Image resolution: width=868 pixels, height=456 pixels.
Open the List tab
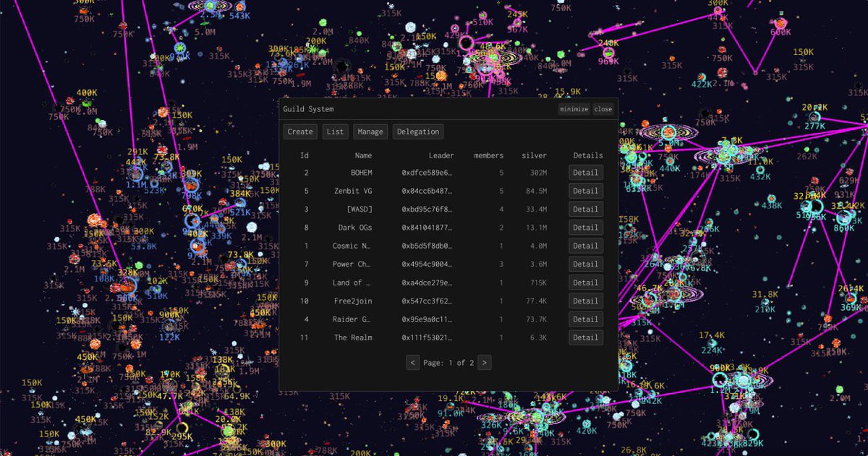coord(335,132)
